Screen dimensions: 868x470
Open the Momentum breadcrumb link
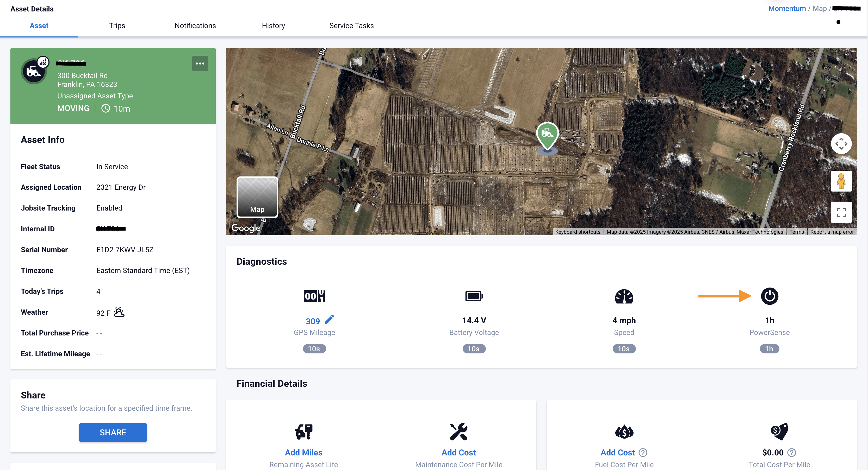click(x=787, y=8)
